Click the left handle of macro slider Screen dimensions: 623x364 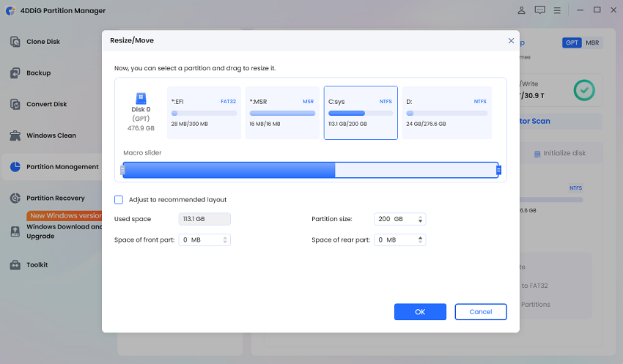click(123, 170)
